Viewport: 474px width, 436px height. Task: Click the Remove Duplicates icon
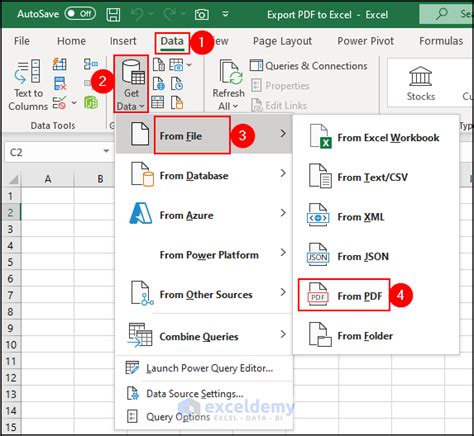tap(60, 84)
